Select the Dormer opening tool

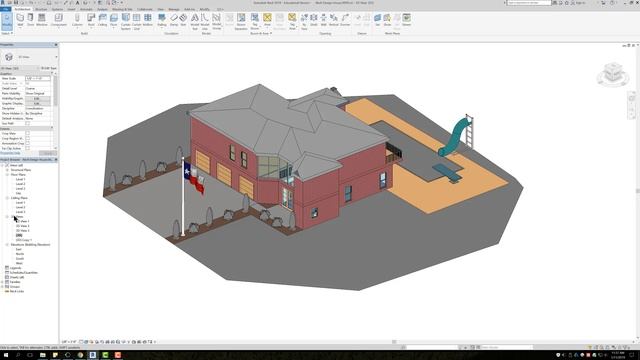[345, 20]
